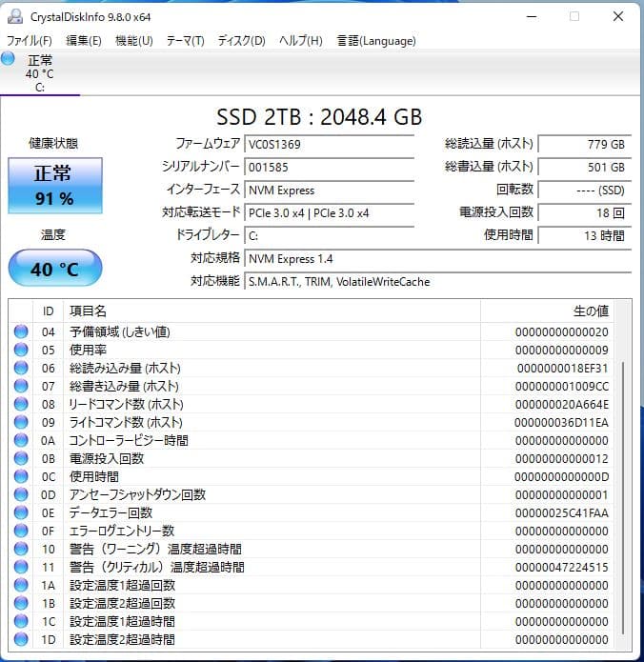Click status orb for row 0F エラーログエントリー数
The image size is (644, 662).
(21, 531)
